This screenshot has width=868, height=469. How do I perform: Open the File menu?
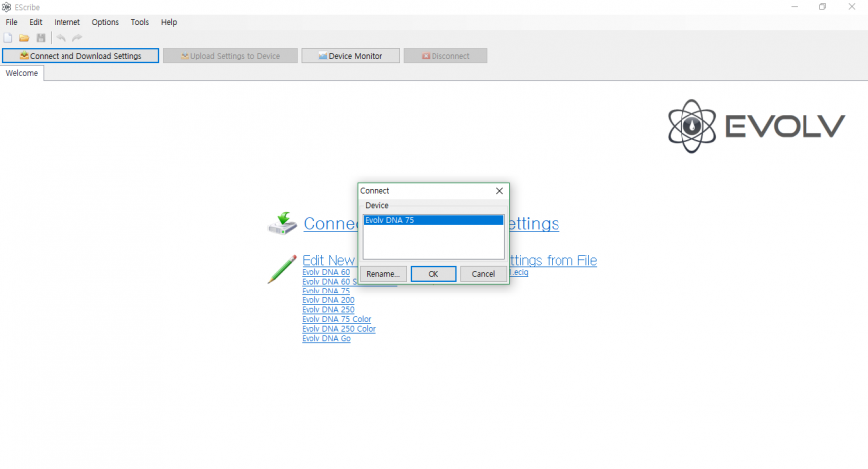tap(11, 22)
